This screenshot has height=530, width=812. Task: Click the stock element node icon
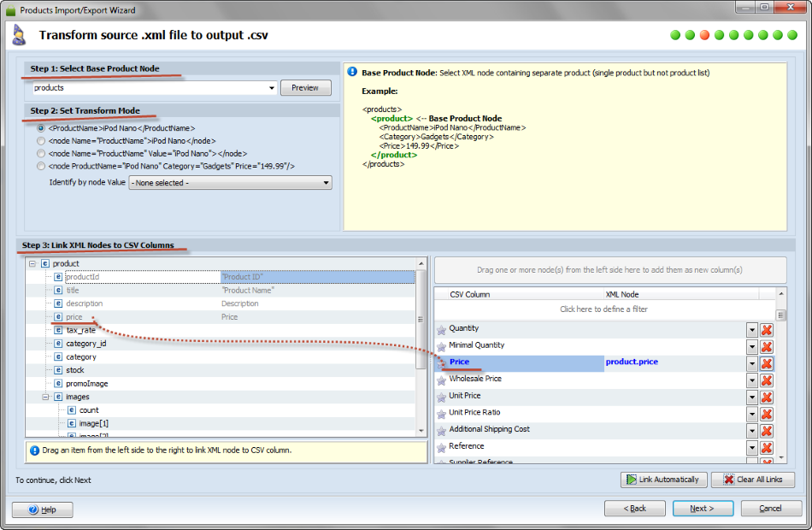click(58, 370)
